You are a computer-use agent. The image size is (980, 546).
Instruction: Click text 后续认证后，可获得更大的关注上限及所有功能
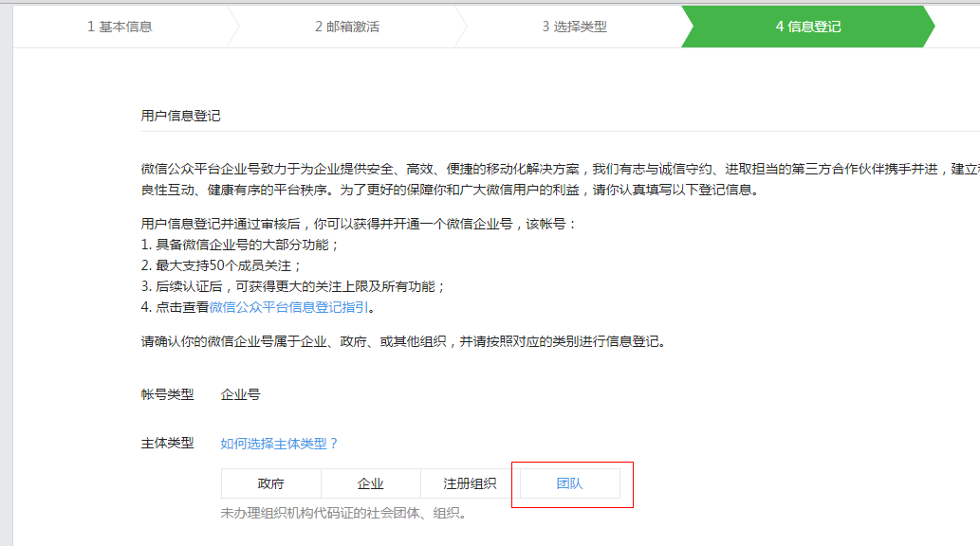[295, 286]
